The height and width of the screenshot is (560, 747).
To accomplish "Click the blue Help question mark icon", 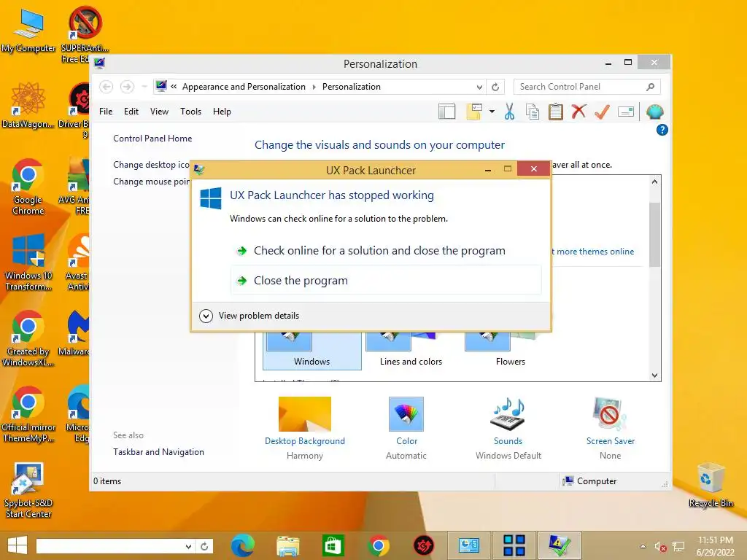I will (x=662, y=130).
